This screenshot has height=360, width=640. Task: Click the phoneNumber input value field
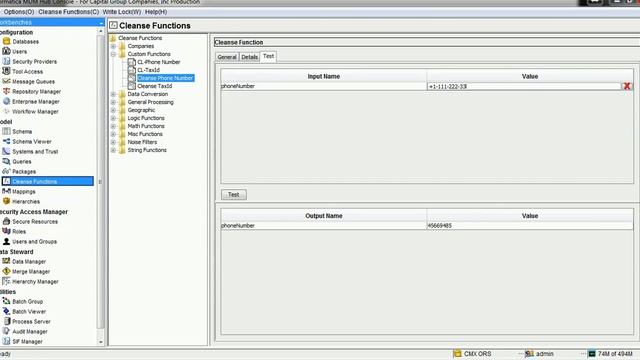[524, 86]
